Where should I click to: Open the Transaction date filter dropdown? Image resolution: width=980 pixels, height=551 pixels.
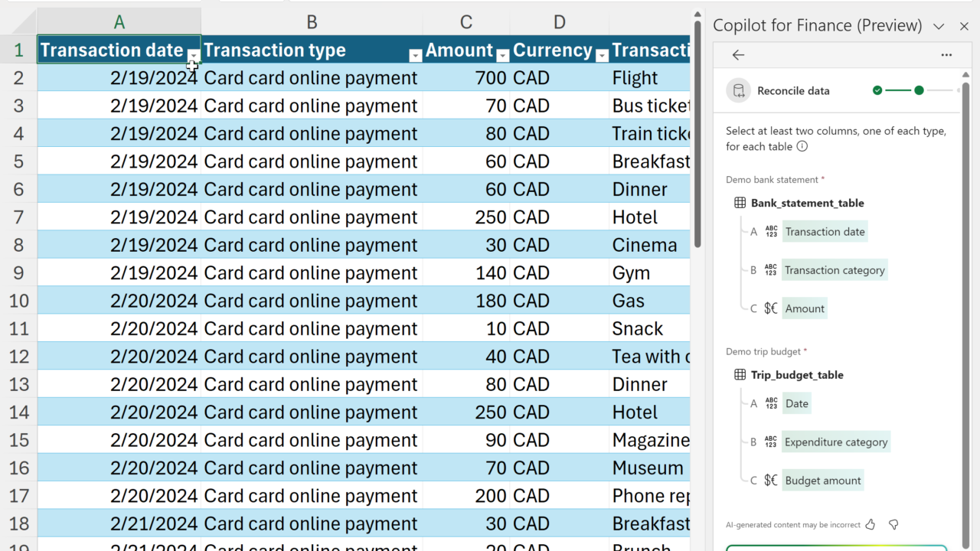194,55
